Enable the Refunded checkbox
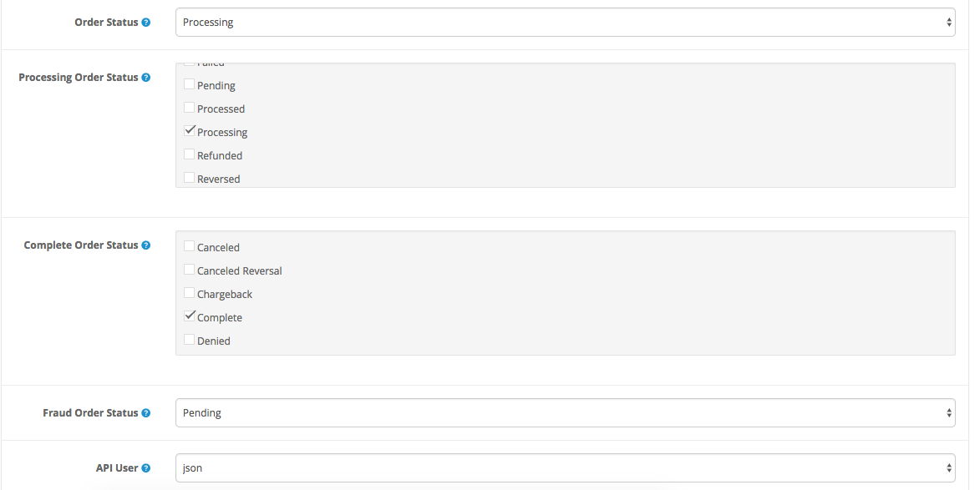This screenshot has height=490, width=980. click(x=190, y=154)
